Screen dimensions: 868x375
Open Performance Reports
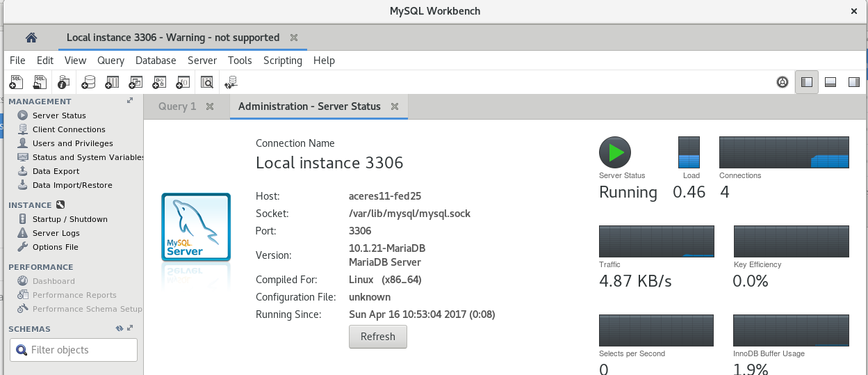coord(74,295)
